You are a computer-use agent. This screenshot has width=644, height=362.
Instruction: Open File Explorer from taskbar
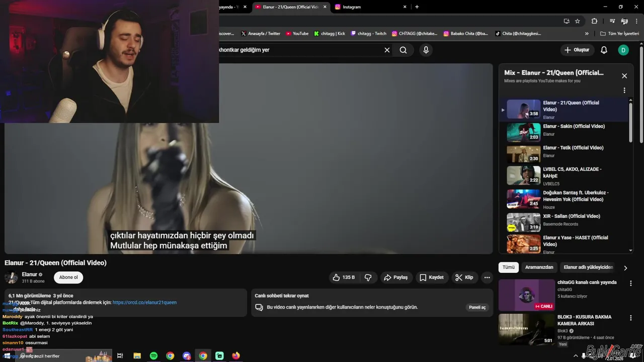[x=137, y=356]
